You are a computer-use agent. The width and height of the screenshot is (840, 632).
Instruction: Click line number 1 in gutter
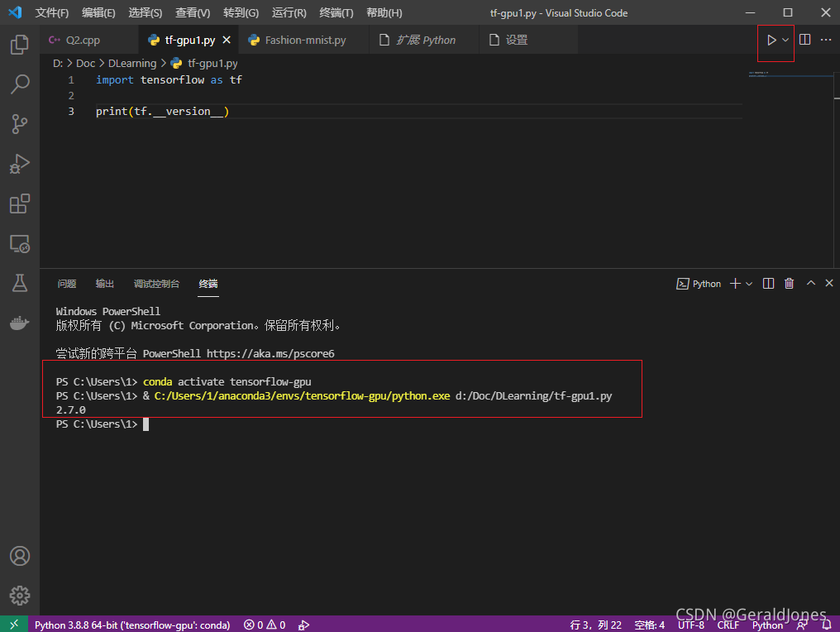71,80
